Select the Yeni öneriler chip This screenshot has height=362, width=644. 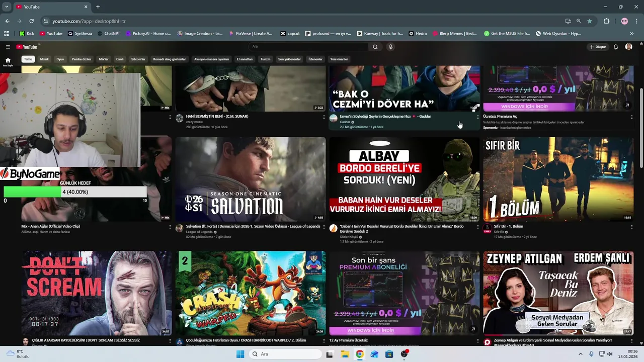click(339, 59)
